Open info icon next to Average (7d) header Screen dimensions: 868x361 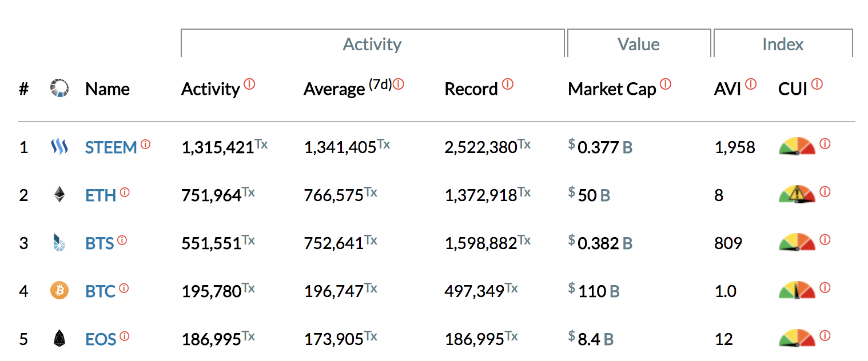click(x=399, y=84)
